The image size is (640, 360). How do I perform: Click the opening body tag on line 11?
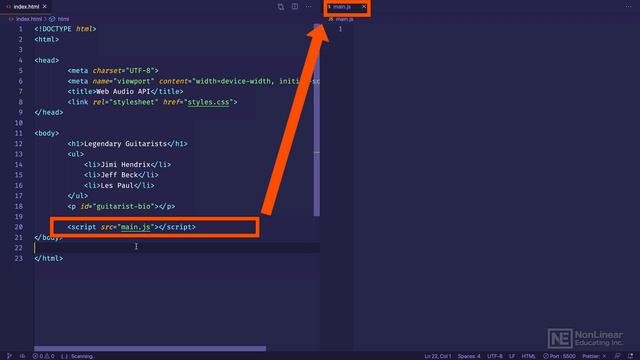47,133
